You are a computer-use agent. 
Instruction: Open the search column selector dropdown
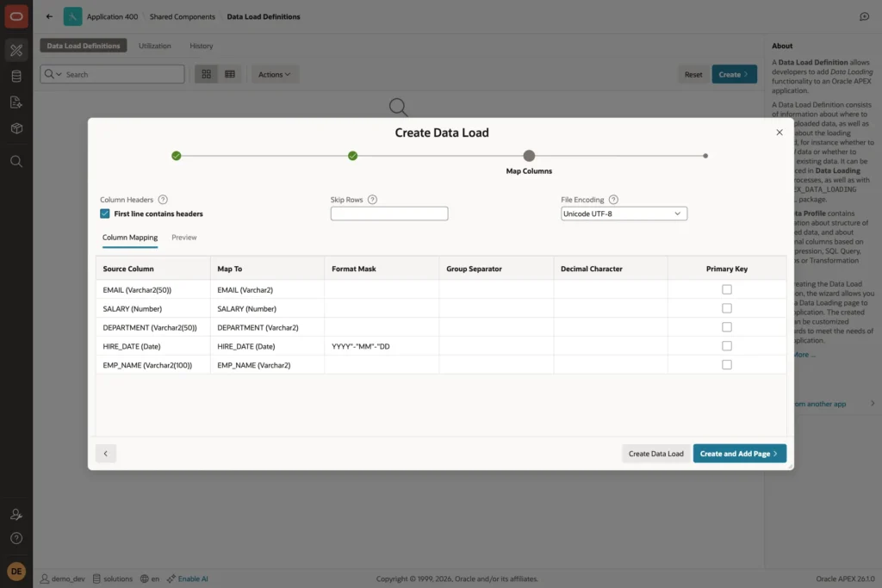53,74
